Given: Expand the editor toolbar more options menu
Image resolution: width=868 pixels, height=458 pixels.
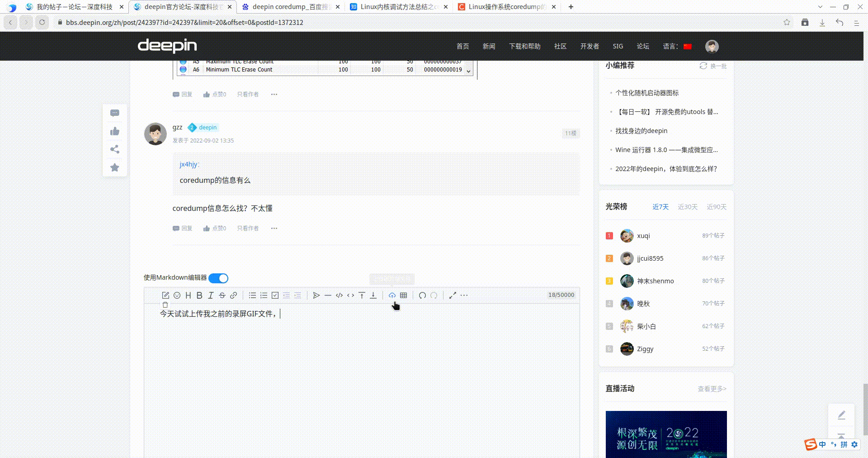Looking at the screenshot, I should pos(464,295).
